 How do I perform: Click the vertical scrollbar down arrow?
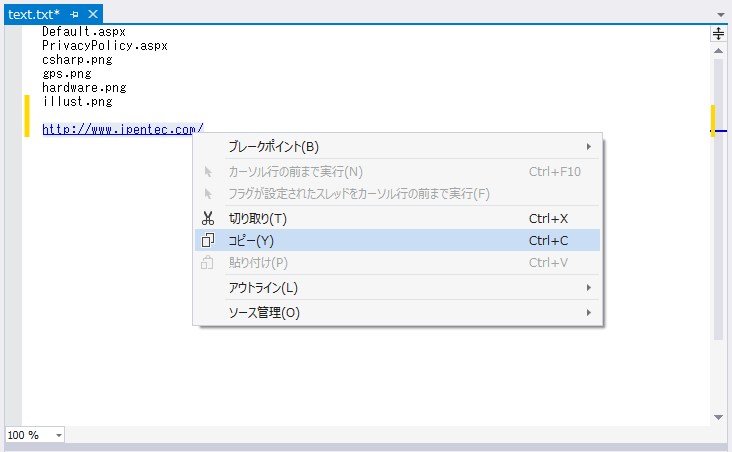pos(718,417)
